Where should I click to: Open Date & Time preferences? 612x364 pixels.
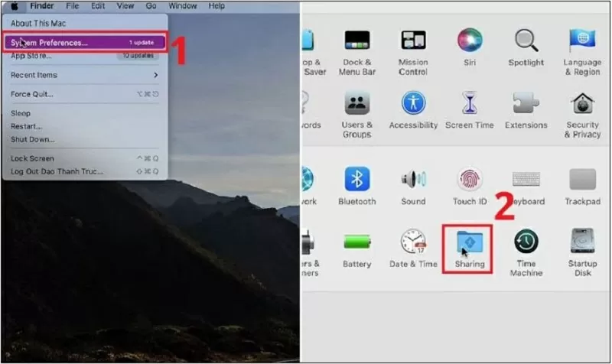click(413, 249)
